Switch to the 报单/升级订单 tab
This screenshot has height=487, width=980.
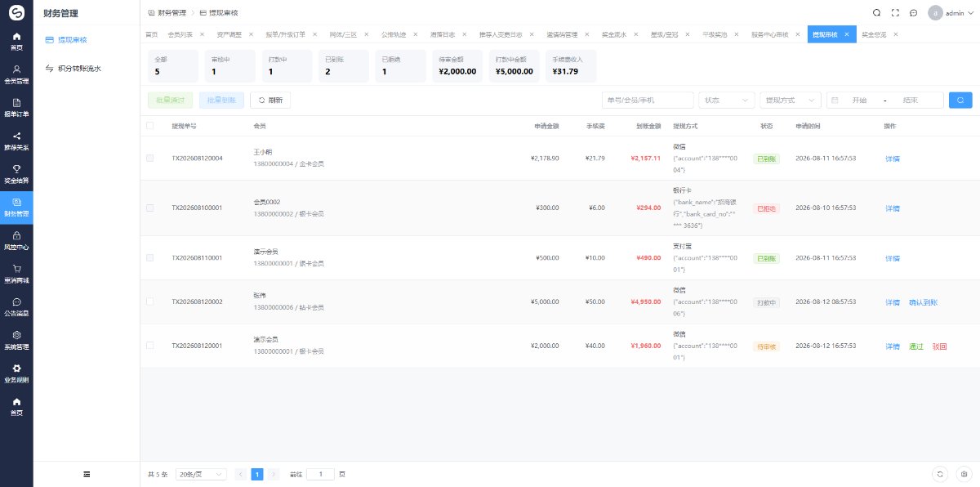[285, 34]
